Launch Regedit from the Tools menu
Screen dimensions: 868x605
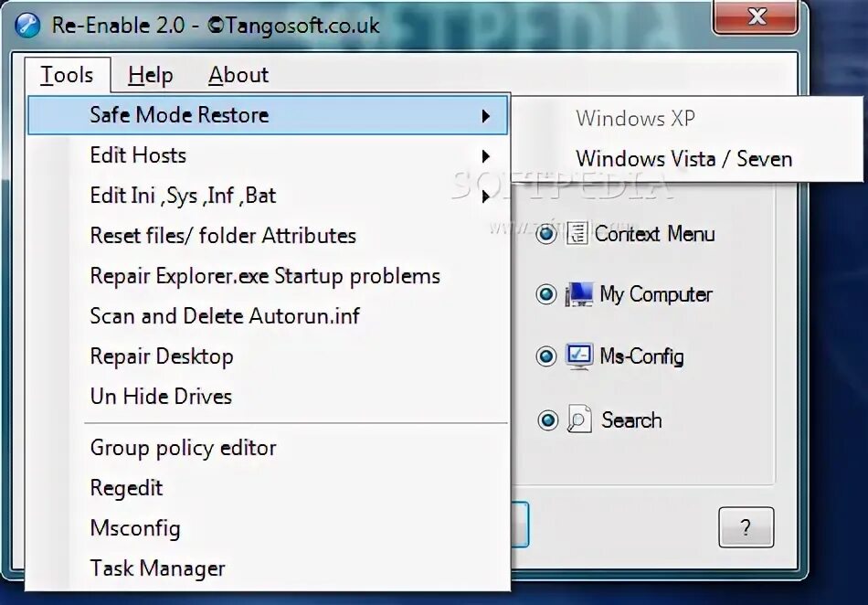click(x=268, y=488)
